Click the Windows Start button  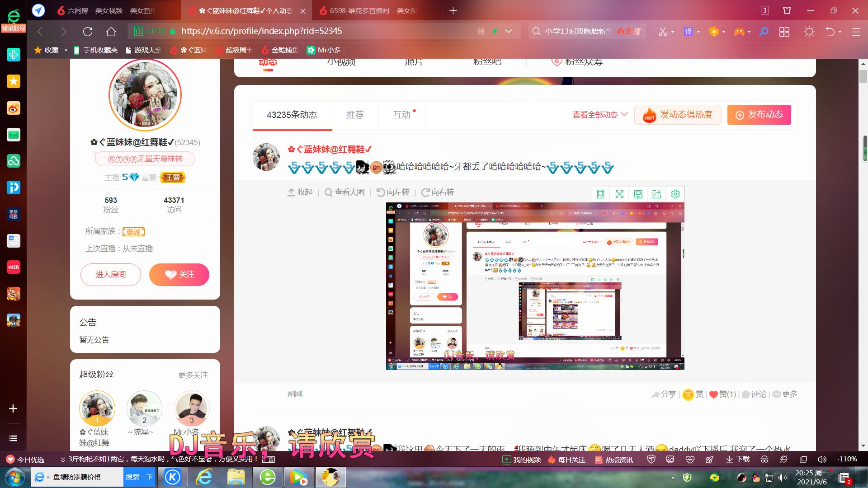coord(14,477)
